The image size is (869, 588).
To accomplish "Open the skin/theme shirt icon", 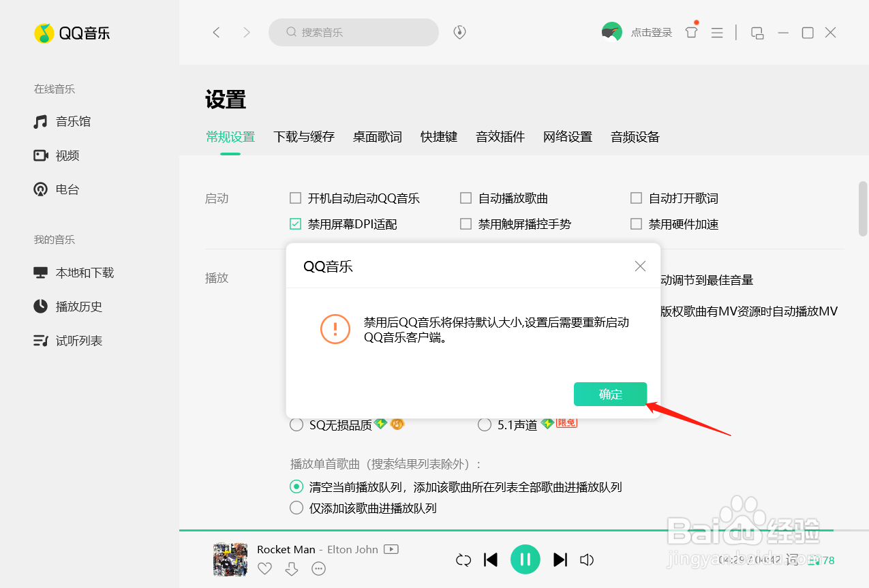I will (691, 32).
